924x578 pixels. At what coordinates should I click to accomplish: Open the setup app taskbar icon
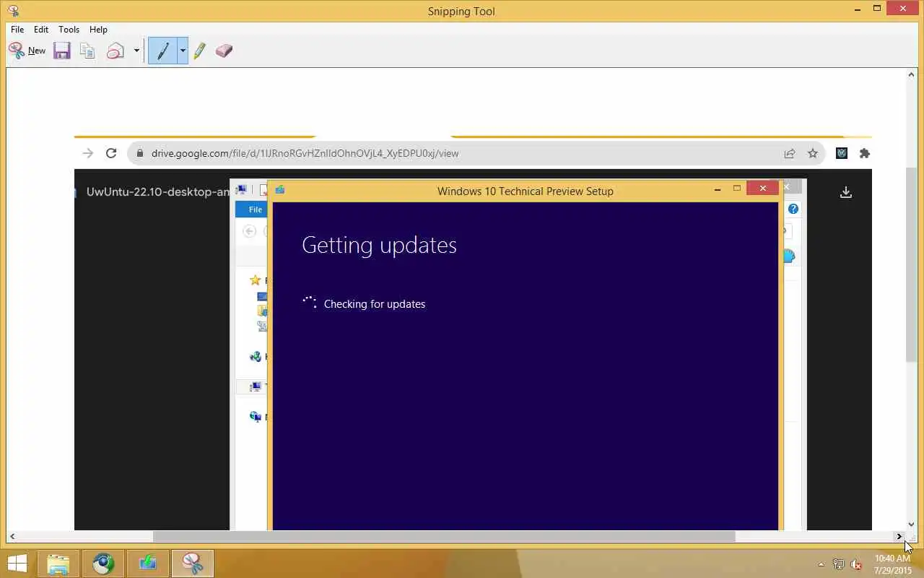(x=148, y=564)
